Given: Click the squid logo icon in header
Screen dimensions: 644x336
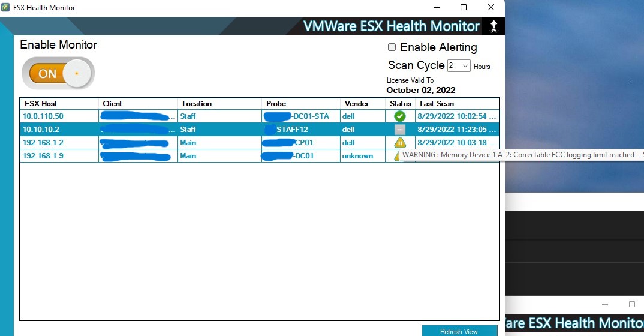Looking at the screenshot, I should point(493,26).
